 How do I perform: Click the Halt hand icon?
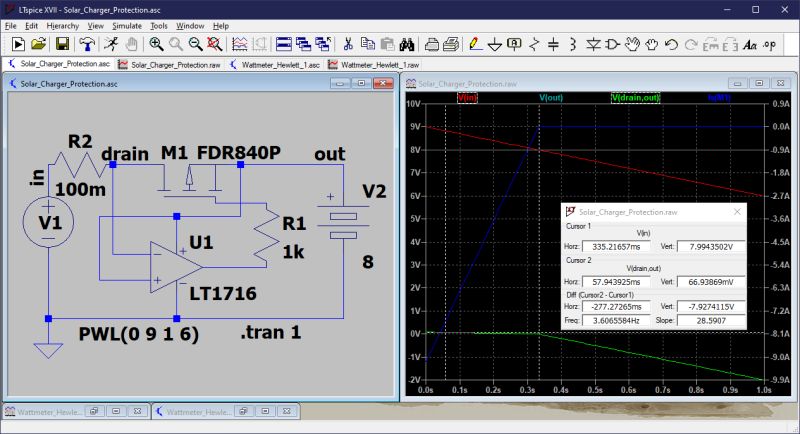131,44
